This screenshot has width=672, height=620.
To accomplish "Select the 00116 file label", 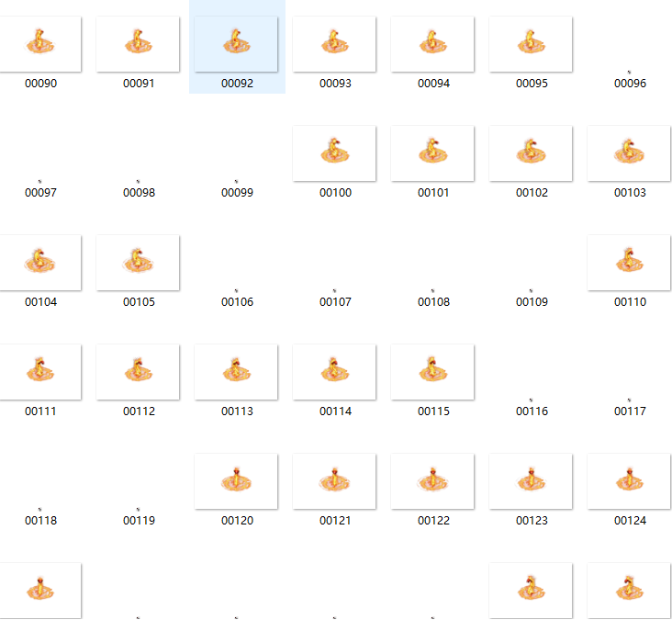I will point(532,411).
